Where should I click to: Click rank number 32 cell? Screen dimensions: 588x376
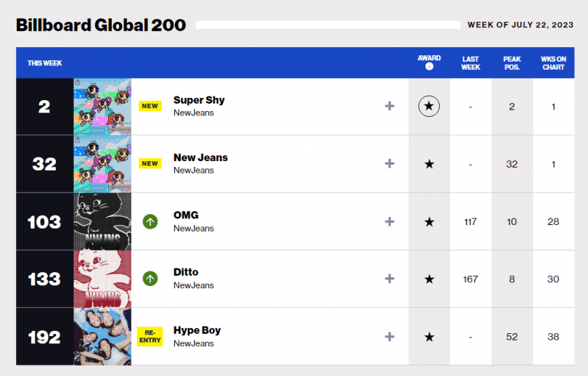pos(44,164)
